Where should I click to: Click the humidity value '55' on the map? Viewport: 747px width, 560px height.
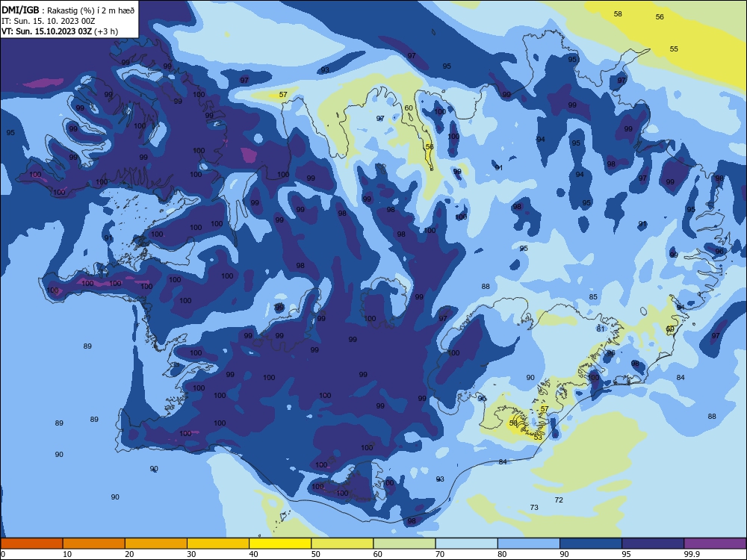674,49
